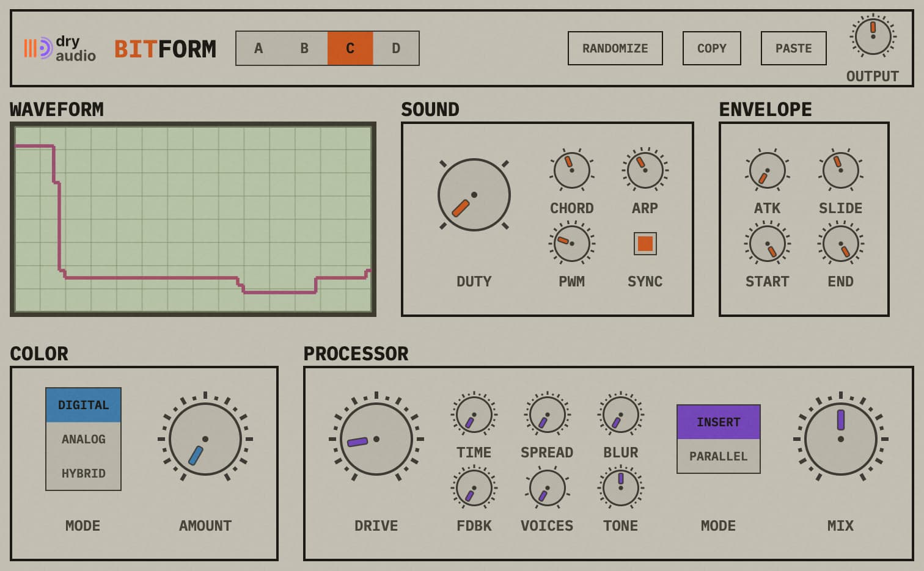Click the TIME knob
The width and height of the screenshot is (924, 571).
pyautogui.click(x=474, y=415)
